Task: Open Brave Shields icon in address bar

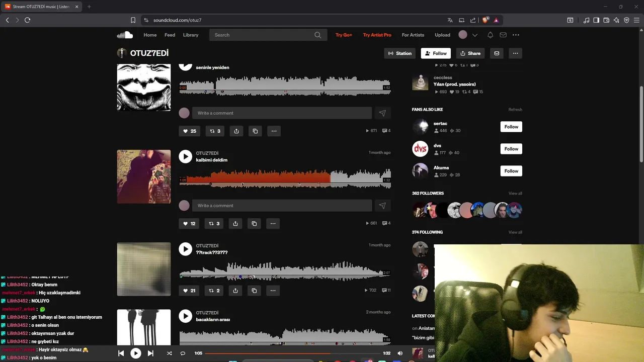Action: [485, 20]
